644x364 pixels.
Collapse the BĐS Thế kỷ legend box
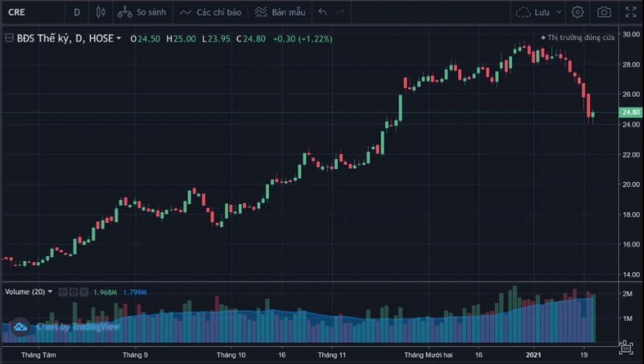click(x=9, y=39)
